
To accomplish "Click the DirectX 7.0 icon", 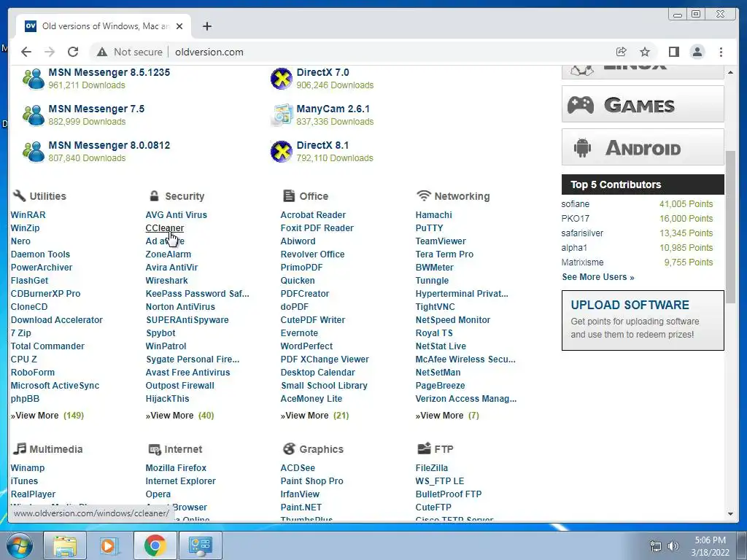I will tap(281, 79).
